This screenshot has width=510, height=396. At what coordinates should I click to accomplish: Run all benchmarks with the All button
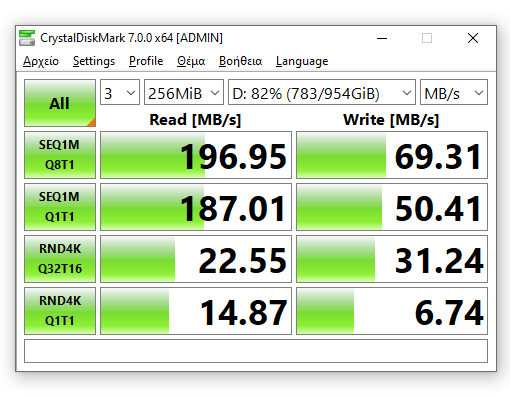pyautogui.click(x=60, y=103)
